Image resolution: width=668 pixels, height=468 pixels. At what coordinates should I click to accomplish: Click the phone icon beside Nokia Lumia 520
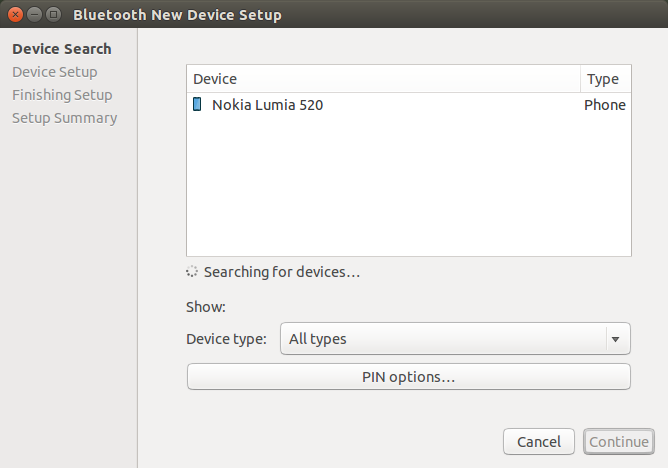[x=197, y=105]
